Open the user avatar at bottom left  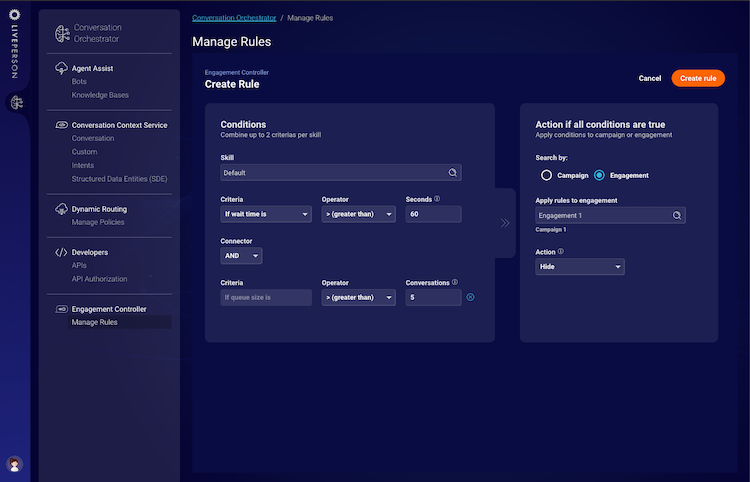14,464
